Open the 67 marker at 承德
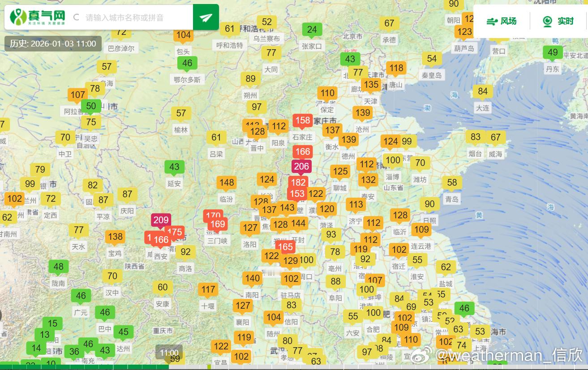 click(389, 24)
